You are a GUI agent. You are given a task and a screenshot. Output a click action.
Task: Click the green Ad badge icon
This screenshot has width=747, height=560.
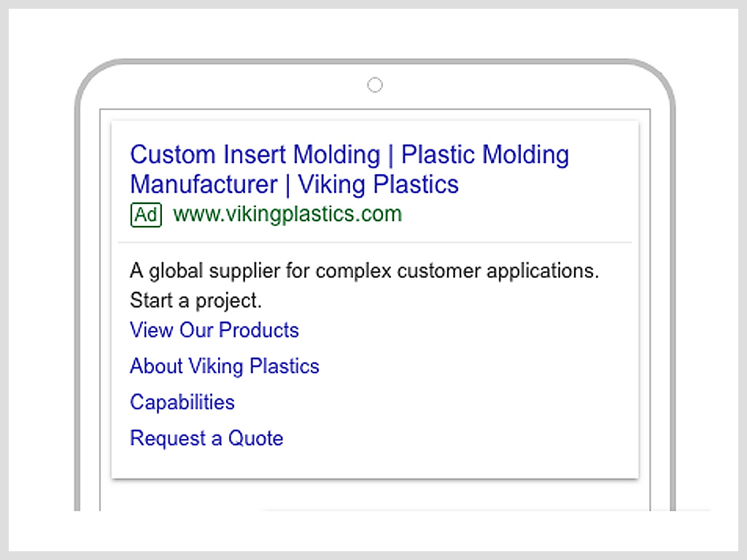[x=146, y=215]
